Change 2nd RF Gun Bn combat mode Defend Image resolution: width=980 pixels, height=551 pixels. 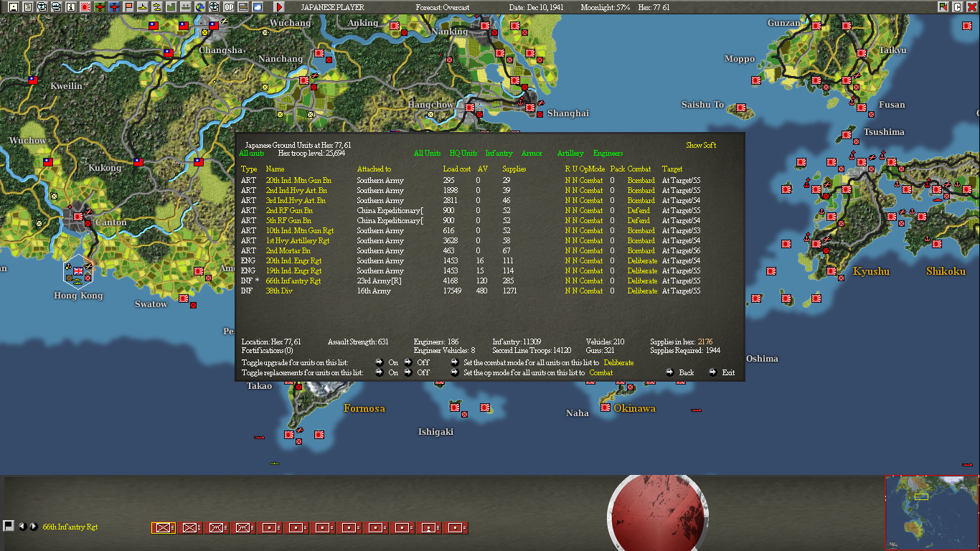coord(639,211)
